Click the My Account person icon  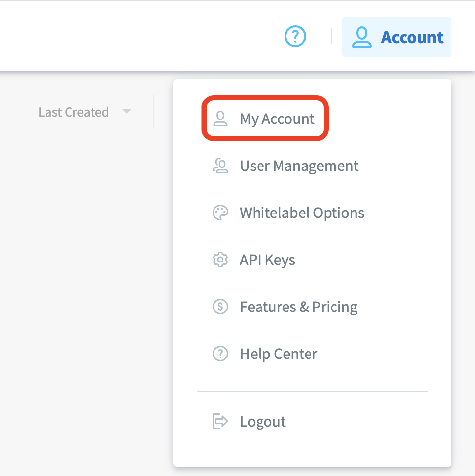pyautogui.click(x=220, y=119)
